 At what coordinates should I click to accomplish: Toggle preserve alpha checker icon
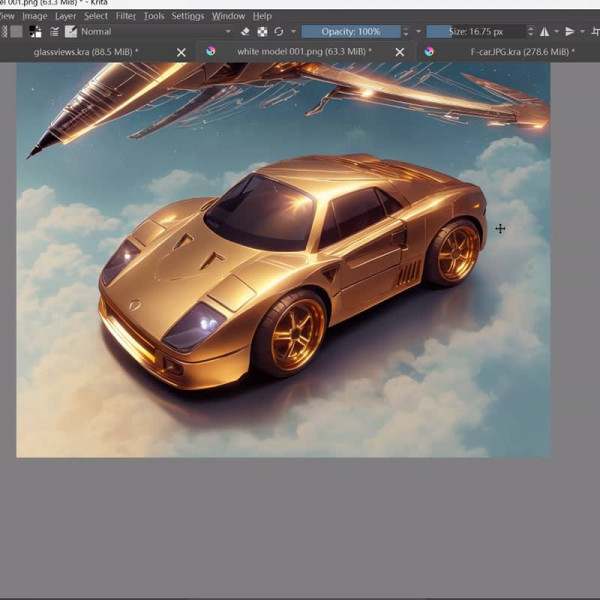pos(262,32)
